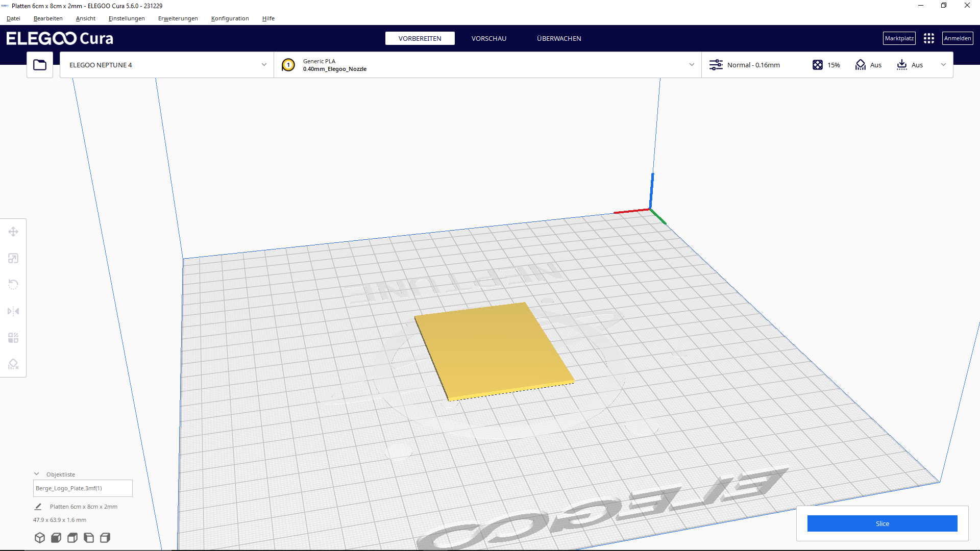Open file using folder icon
Screen dimensions: 980x551
point(40,65)
